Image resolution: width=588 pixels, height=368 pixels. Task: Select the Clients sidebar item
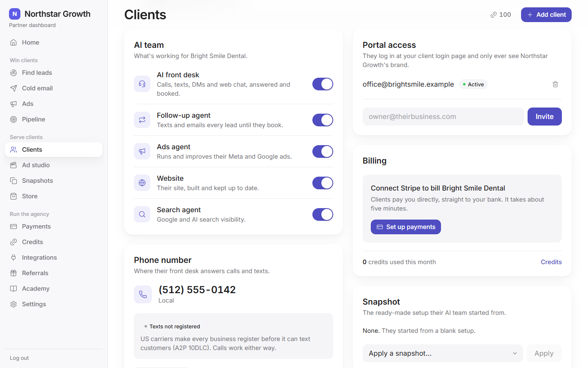[53, 150]
